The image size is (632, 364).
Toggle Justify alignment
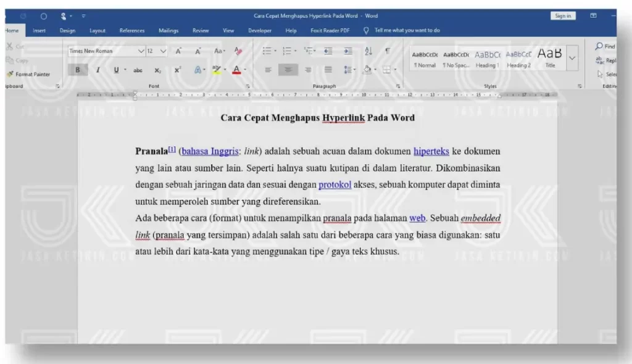(328, 70)
